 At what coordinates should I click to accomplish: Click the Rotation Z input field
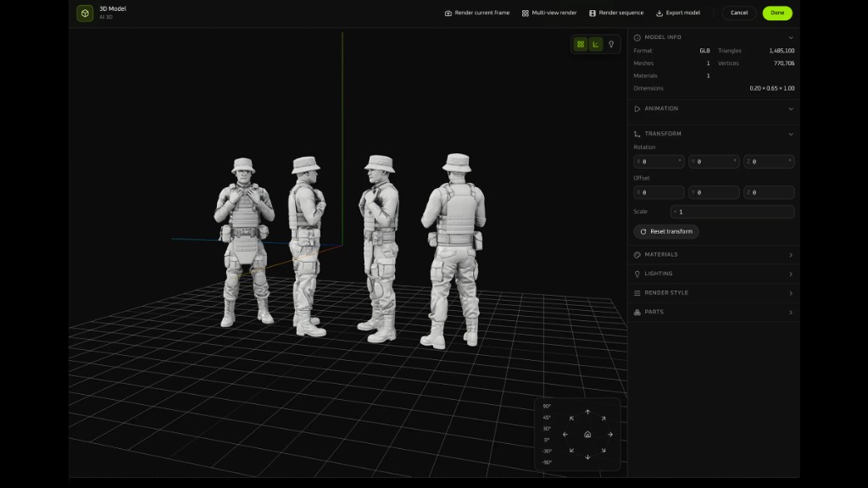click(x=769, y=162)
